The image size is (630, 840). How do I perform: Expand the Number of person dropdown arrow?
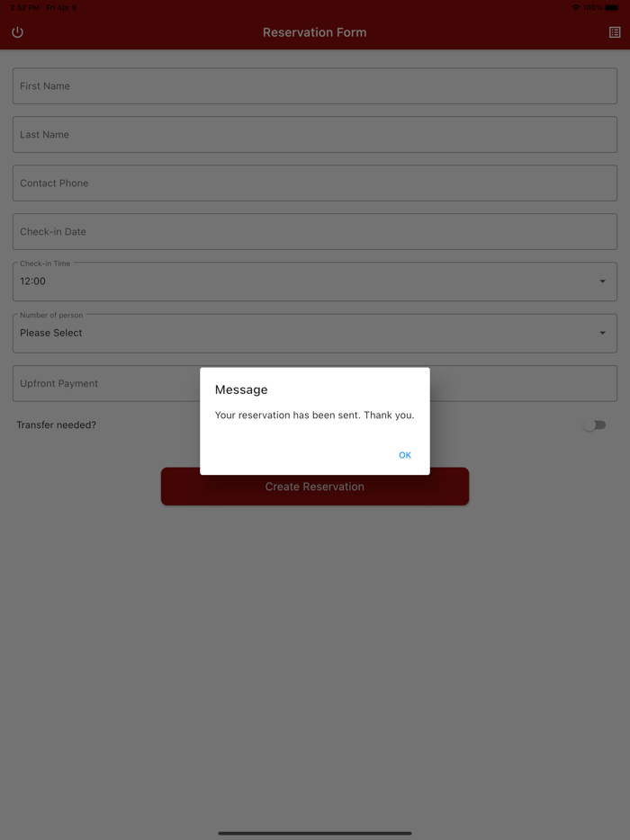[602, 333]
